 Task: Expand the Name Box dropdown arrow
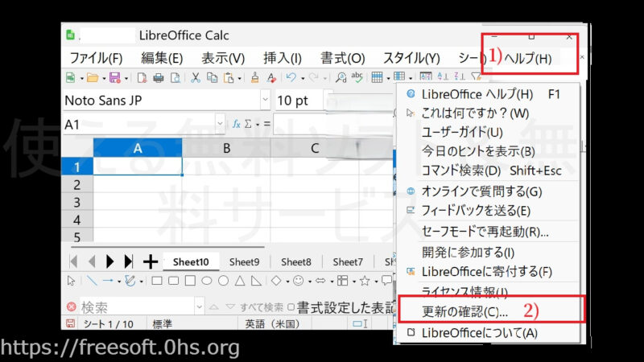[219, 125]
